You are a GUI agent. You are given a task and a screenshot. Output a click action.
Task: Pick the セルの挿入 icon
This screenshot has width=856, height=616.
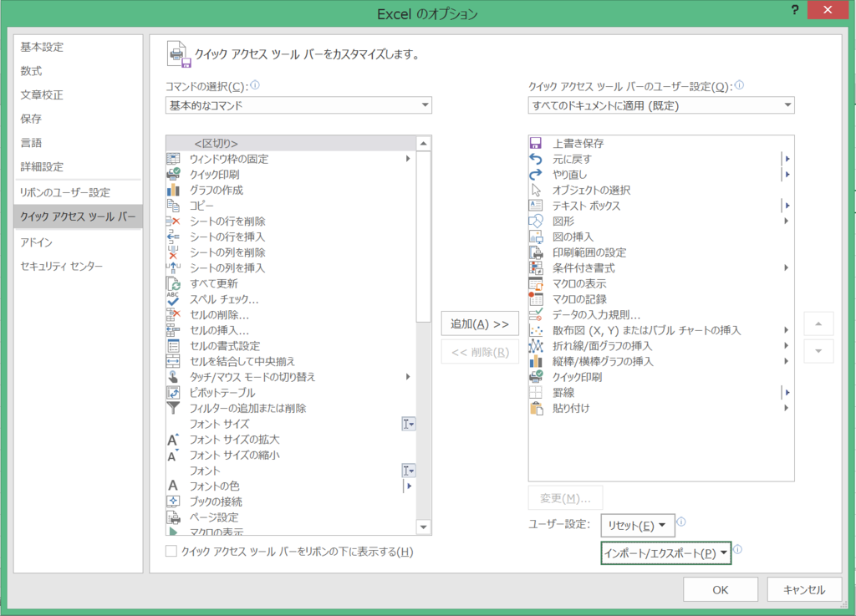(x=173, y=330)
